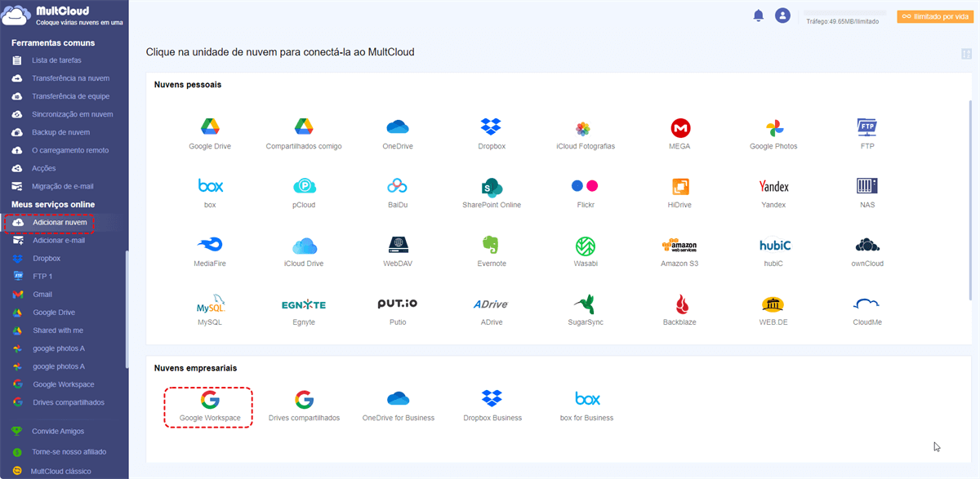Click the Ilimitado por vida button
This screenshot has width=980, height=479.
(x=935, y=16)
